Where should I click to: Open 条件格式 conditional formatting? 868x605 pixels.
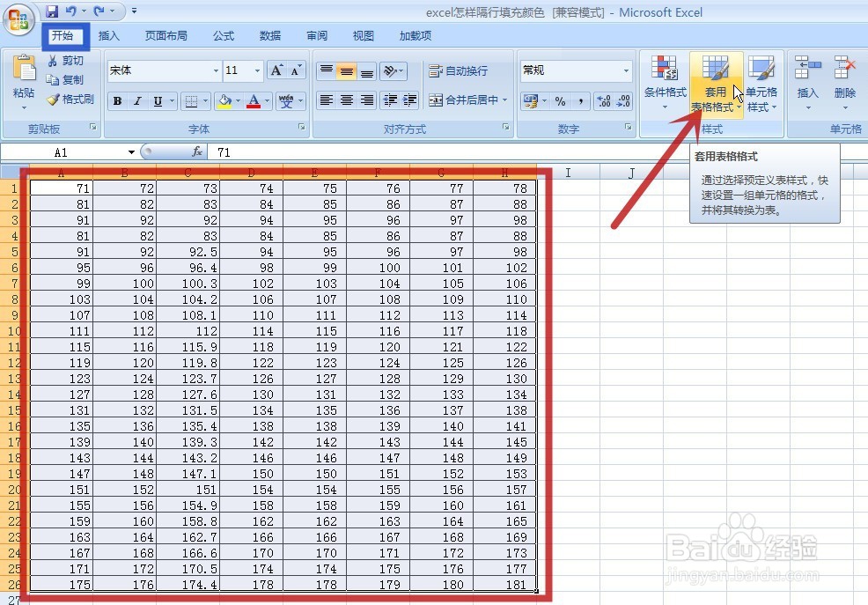click(x=665, y=82)
